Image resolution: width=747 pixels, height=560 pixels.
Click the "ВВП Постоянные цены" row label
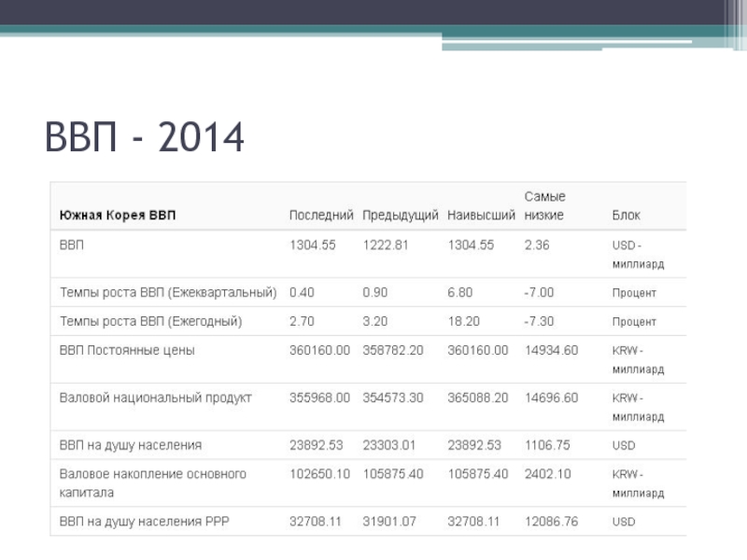(x=127, y=350)
